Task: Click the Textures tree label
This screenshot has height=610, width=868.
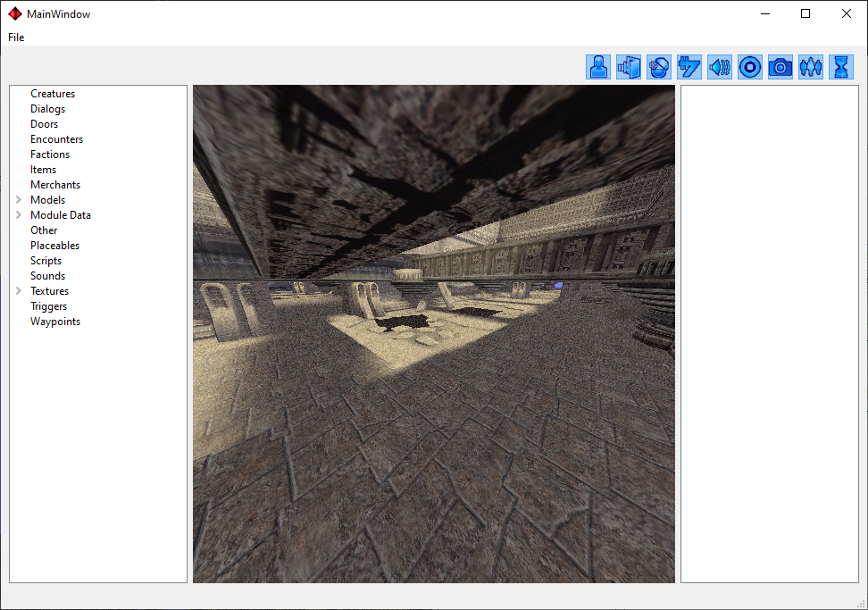Action: coord(49,290)
